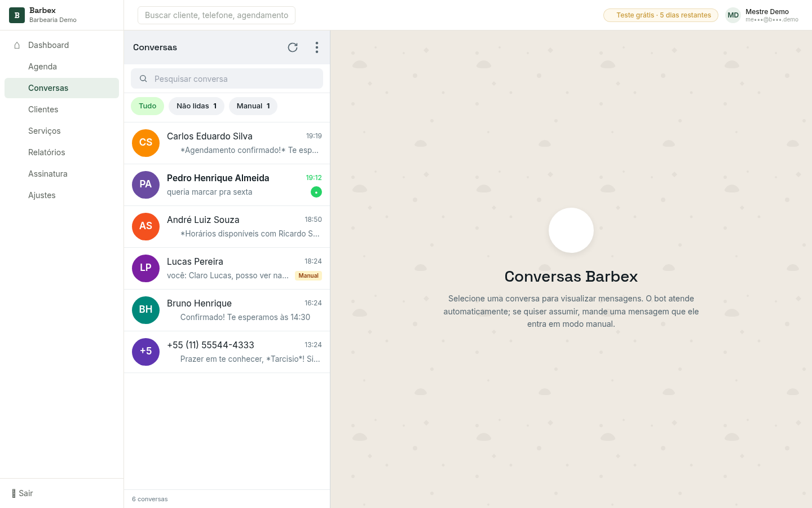Viewport: 812px width, 508px height.
Task: Open the MD user avatar menu
Action: pyautogui.click(x=733, y=15)
